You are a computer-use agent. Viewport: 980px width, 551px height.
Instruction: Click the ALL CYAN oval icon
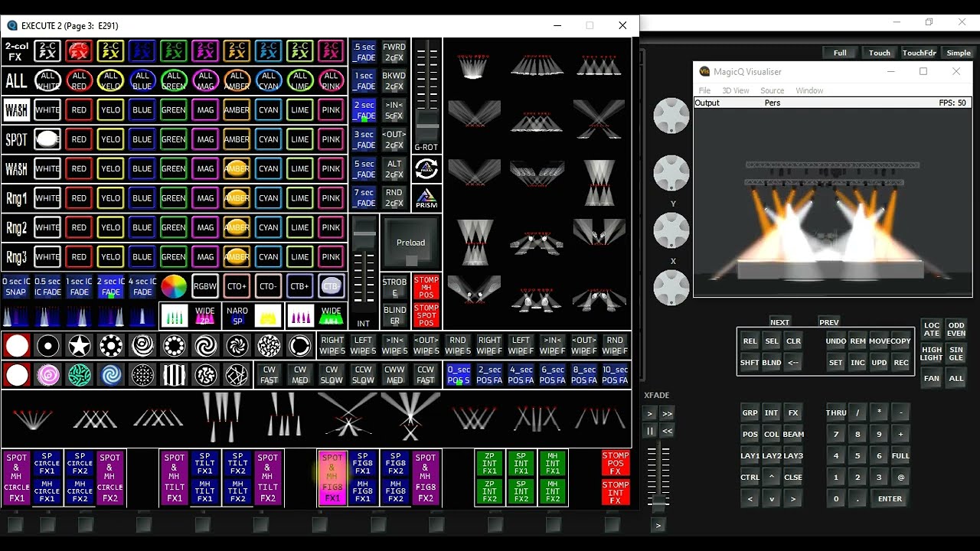tap(268, 80)
